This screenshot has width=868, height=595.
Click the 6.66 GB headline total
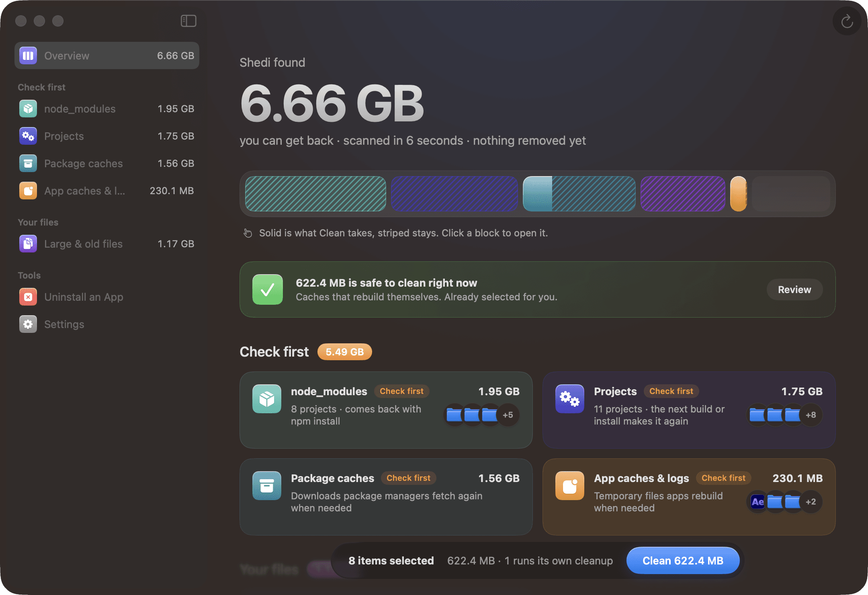click(332, 104)
